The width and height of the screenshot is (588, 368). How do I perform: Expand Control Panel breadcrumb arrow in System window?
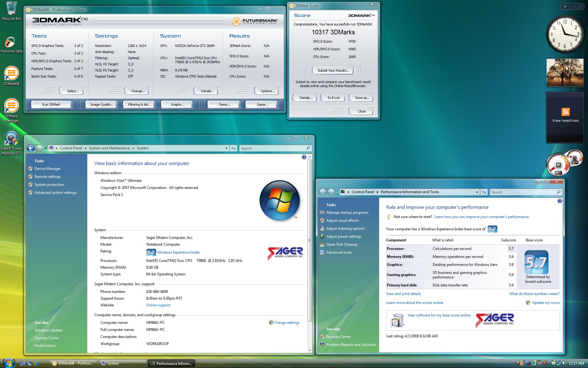[86, 148]
